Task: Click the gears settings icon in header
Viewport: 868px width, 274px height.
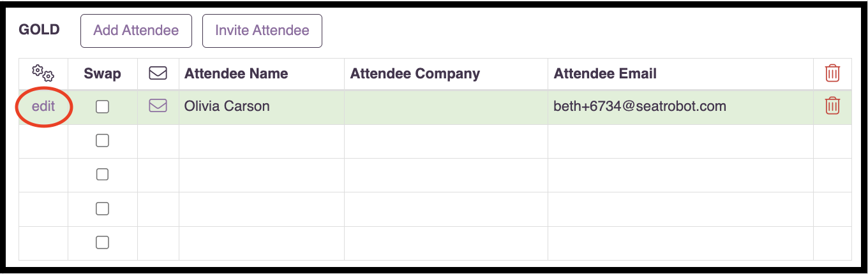Action: coord(43,73)
